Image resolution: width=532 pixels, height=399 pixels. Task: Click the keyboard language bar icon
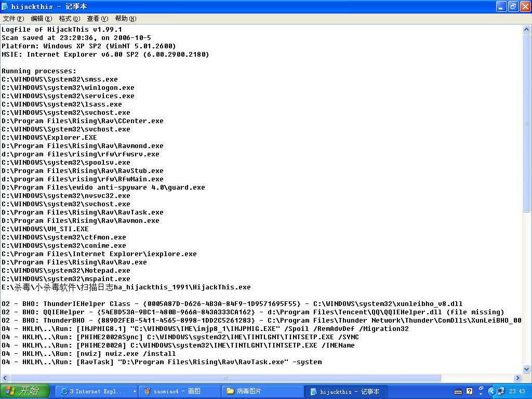pyautogui.click(x=458, y=392)
